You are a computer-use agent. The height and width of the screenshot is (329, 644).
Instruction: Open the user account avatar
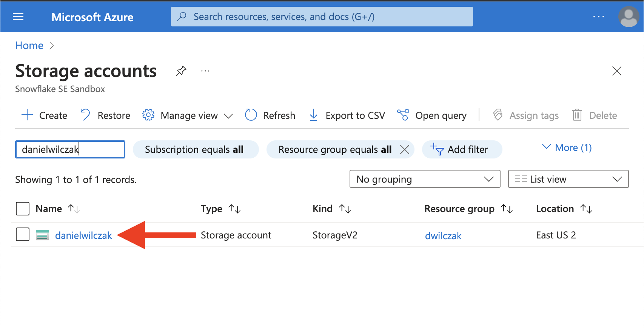(x=629, y=17)
